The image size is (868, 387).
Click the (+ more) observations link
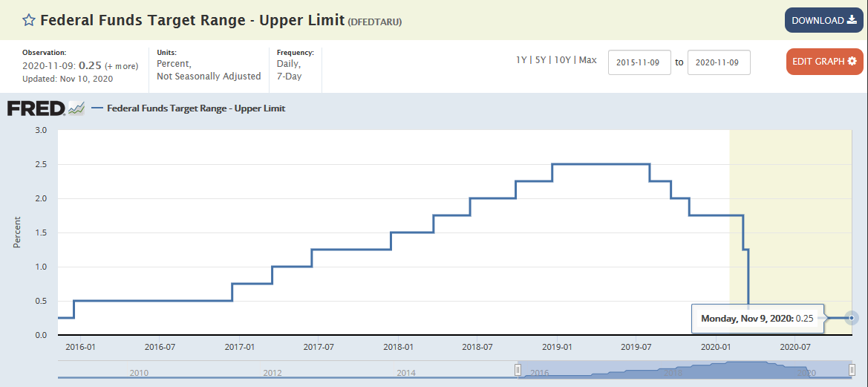coord(121,66)
